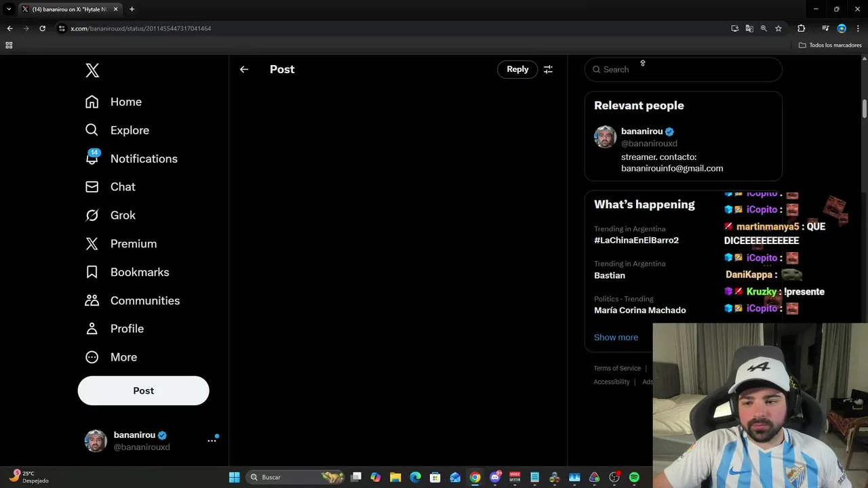Open the Windows Start menu
Screen dimensions: 868x488
[234, 477]
